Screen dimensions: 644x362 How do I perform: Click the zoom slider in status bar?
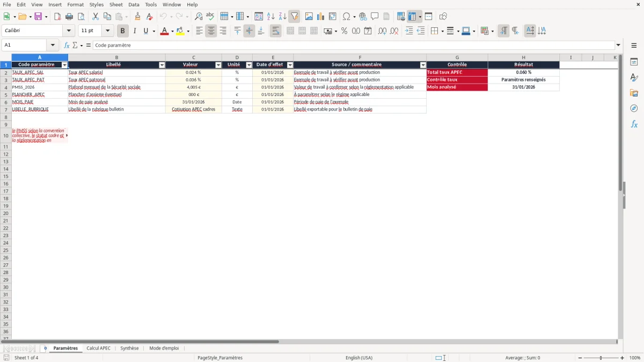(601, 358)
